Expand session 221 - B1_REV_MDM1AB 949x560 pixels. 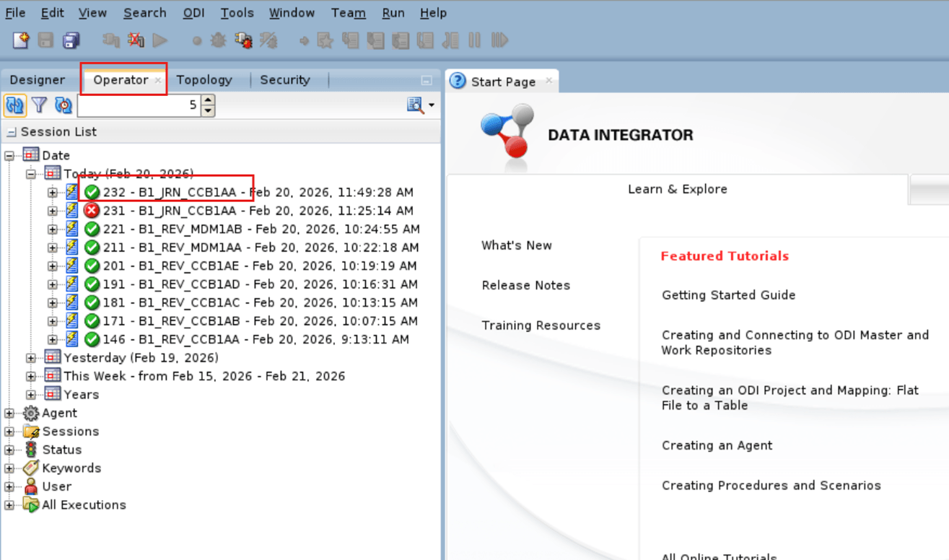point(53,229)
